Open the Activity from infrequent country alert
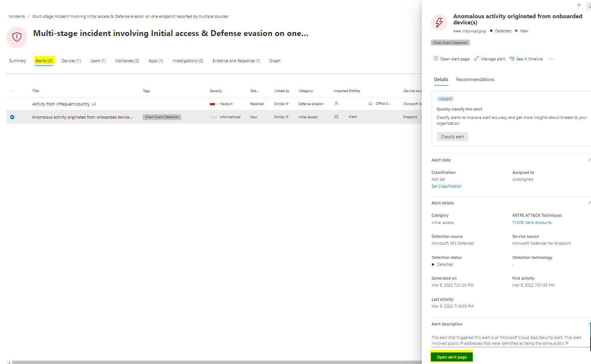This screenshot has height=364, width=591. (x=61, y=104)
